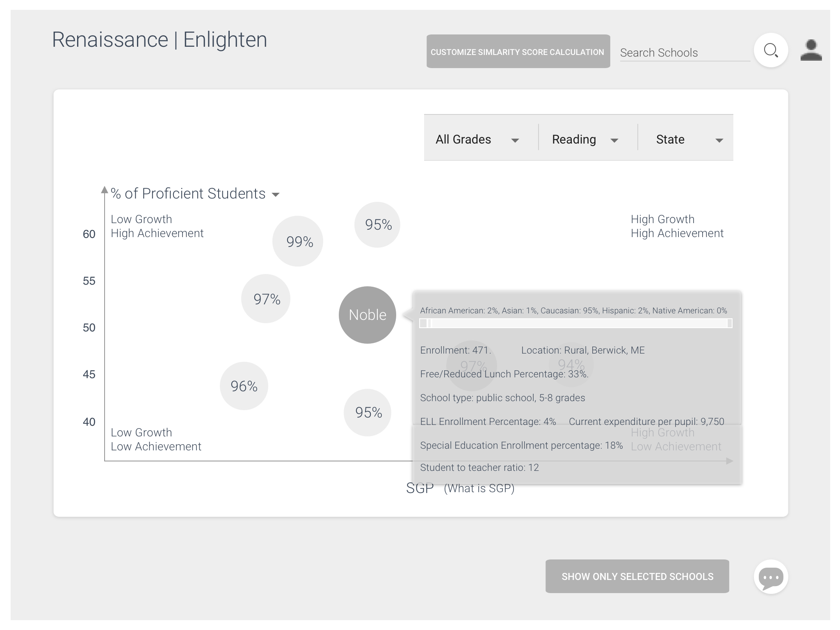Viewport: 840px width, 630px height.
Task: Click the What is SGP link
Action: [479, 488]
